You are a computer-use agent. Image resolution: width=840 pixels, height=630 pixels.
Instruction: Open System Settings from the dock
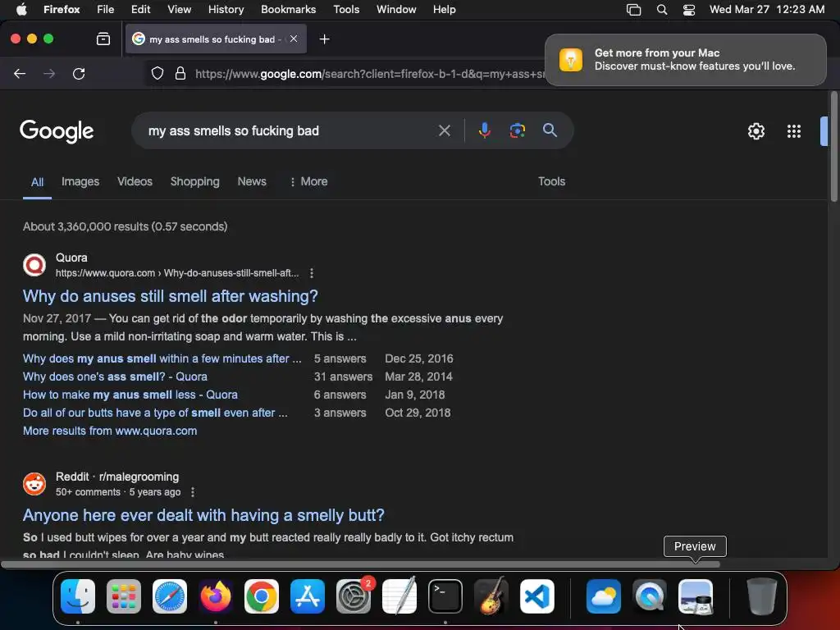(x=354, y=596)
